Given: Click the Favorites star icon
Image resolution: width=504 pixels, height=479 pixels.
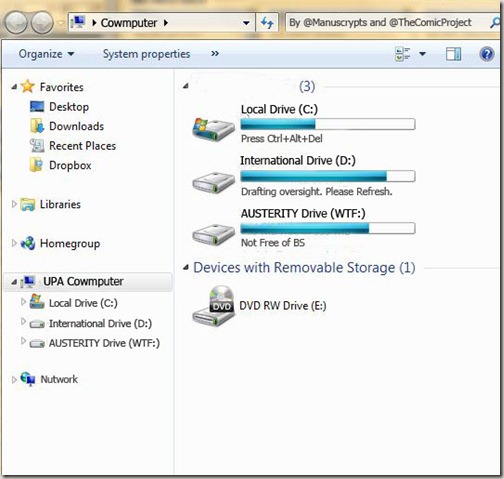Looking at the screenshot, I should pyautogui.click(x=28, y=86).
